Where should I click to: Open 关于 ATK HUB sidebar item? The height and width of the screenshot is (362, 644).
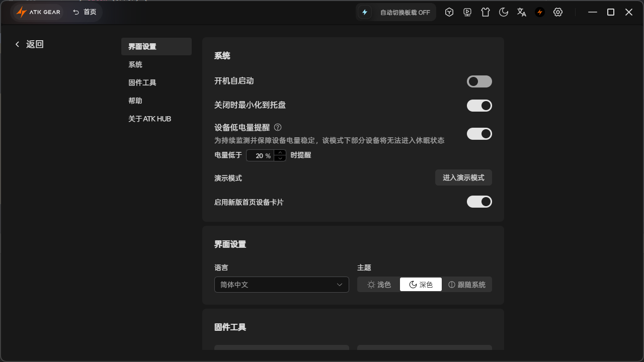pyautogui.click(x=150, y=119)
